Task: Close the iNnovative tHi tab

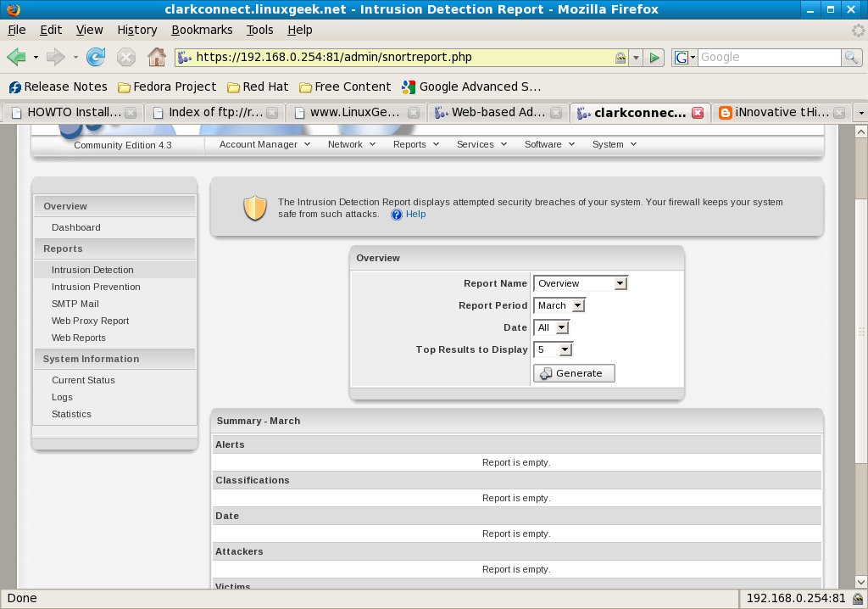Action: click(x=839, y=113)
